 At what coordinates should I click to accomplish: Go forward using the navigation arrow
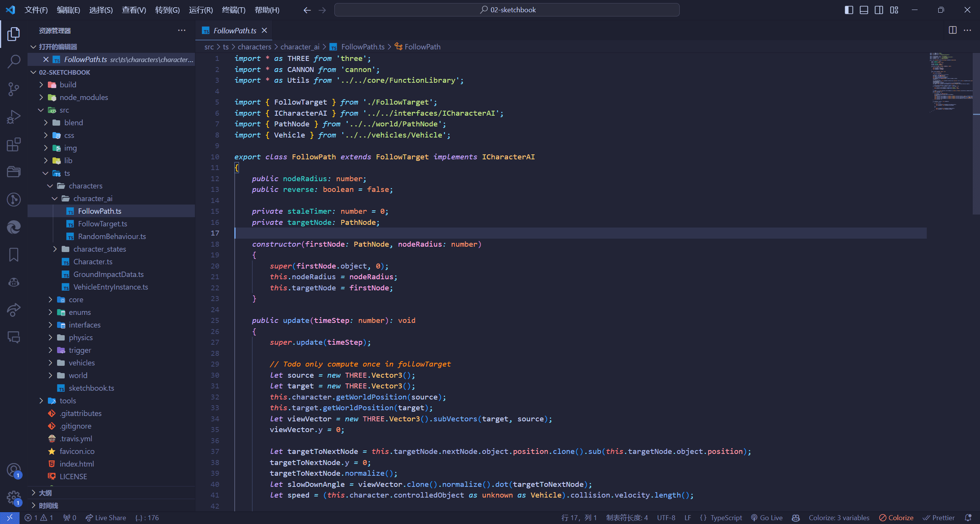pyautogui.click(x=322, y=10)
